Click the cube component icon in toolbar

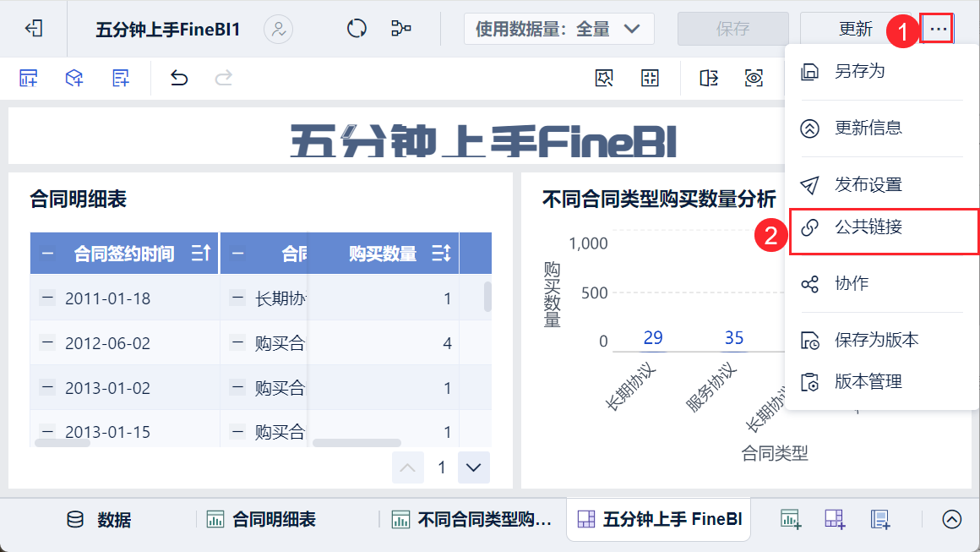(x=73, y=78)
